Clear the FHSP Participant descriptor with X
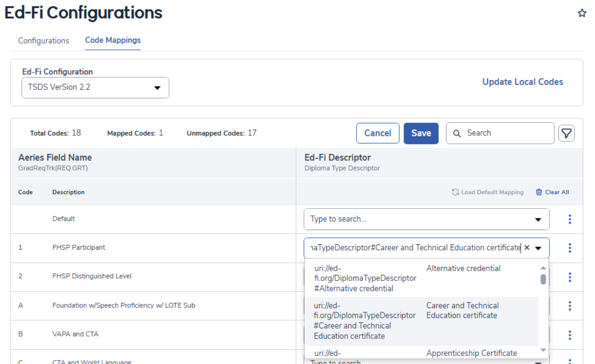Screen dimensions: 595x364 point(527,248)
